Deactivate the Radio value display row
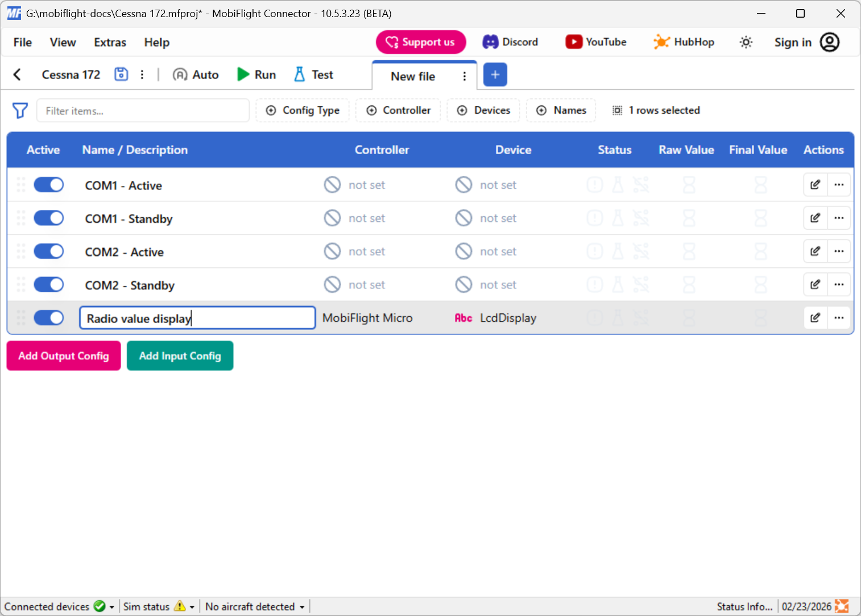The width and height of the screenshot is (861, 616). [48, 317]
